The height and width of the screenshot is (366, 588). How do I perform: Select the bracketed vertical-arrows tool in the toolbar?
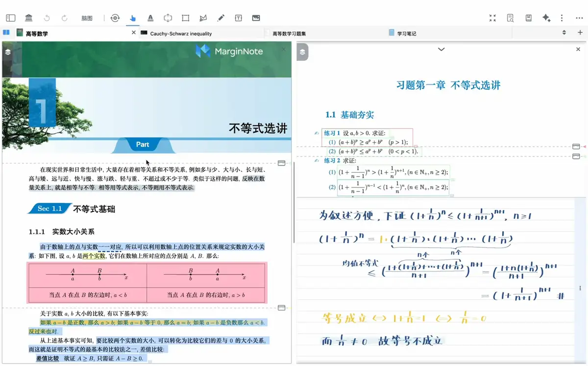pyautogui.click(x=168, y=18)
